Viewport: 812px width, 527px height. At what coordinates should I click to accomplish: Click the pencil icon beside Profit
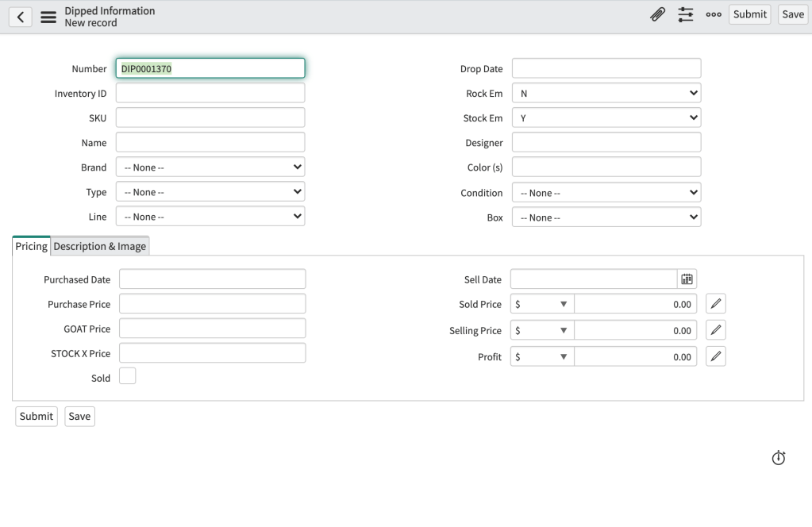(715, 357)
